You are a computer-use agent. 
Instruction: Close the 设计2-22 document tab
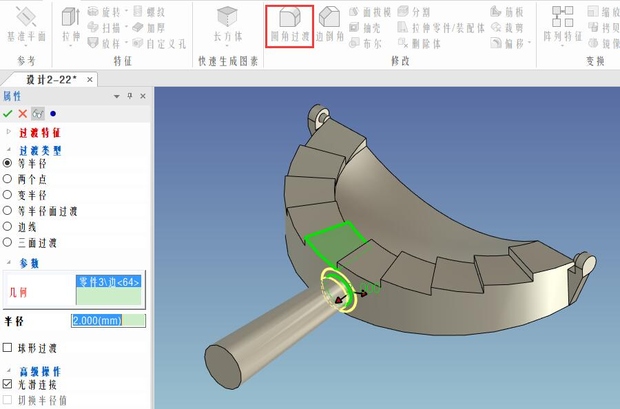(x=90, y=80)
